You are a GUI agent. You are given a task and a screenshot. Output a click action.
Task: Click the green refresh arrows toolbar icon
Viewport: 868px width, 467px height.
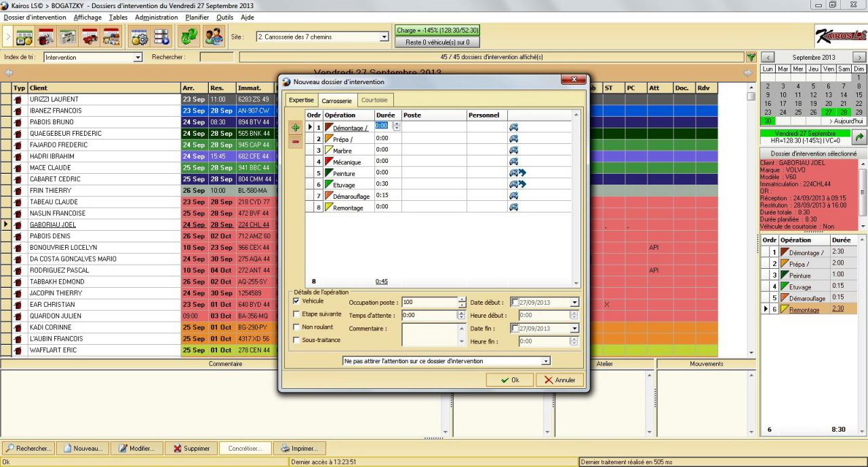point(188,37)
